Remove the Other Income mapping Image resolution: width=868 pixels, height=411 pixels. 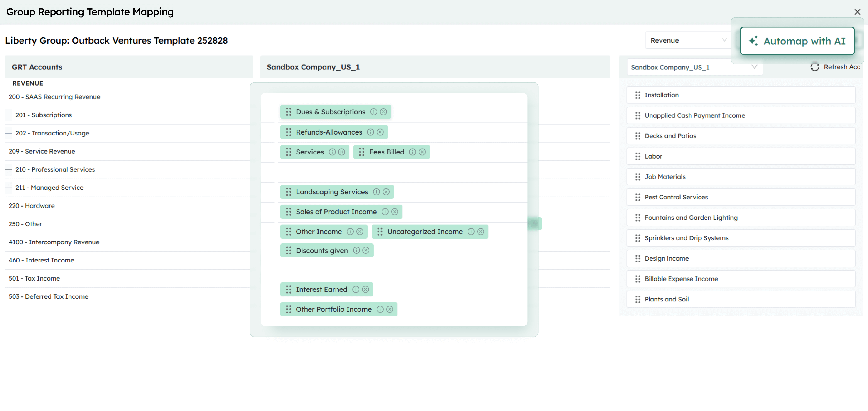coord(360,231)
